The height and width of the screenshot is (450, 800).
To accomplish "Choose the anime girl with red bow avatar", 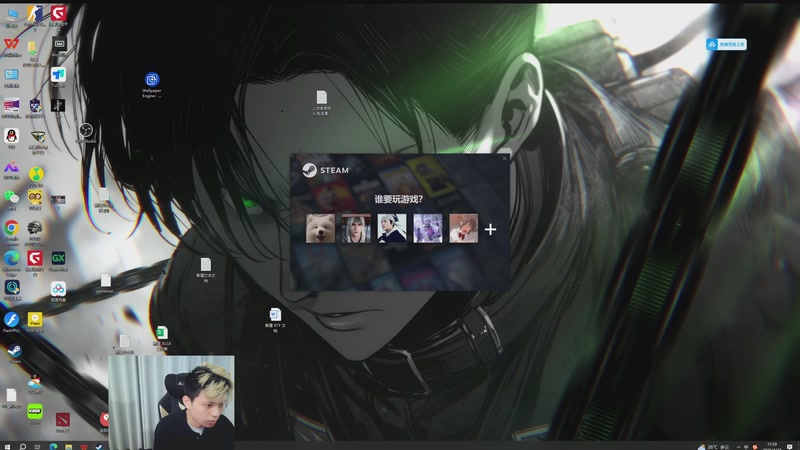I will tap(463, 228).
